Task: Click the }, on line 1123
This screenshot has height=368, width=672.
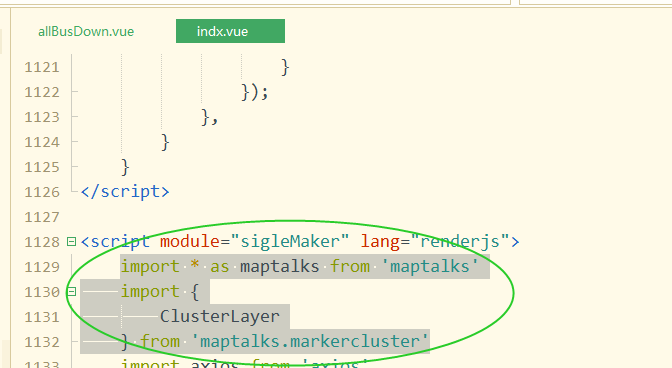Action: 210,117
